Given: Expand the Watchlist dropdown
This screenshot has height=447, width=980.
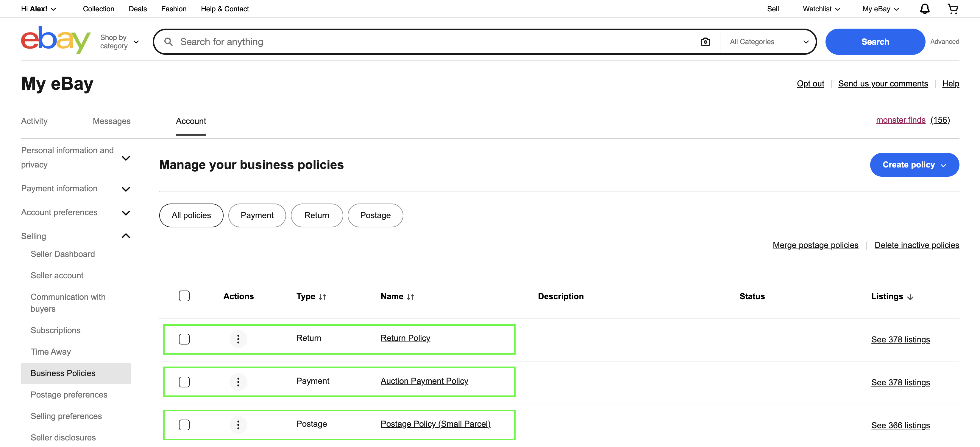Looking at the screenshot, I should tap(821, 9).
